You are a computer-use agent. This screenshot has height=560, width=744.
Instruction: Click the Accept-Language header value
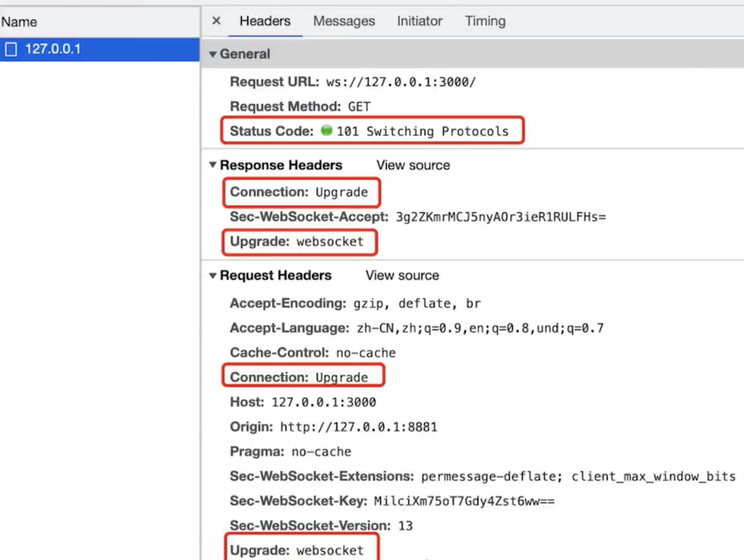click(480, 328)
